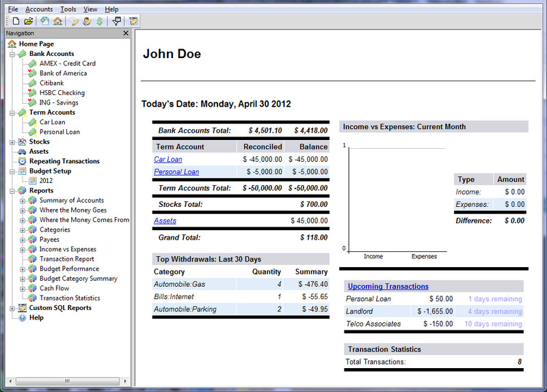
Task: Click the green dollar Currency icon
Action: tap(100, 21)
